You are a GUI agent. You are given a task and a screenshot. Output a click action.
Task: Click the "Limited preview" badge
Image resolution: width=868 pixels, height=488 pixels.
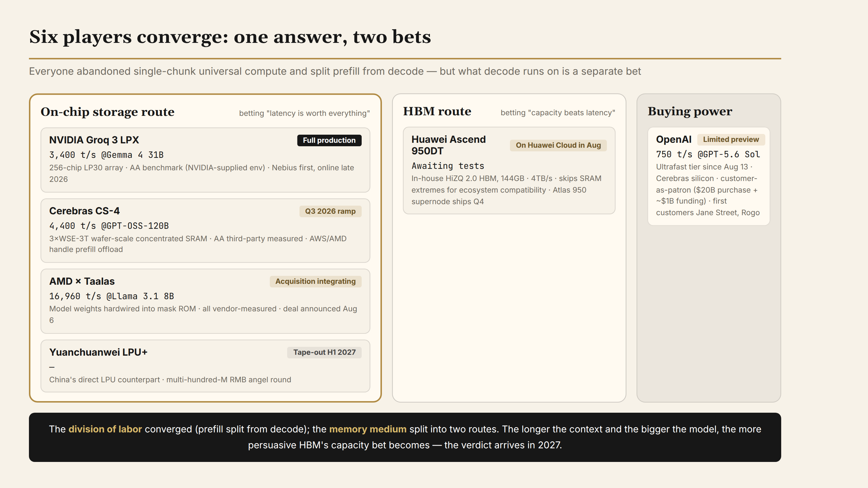tap(731, 140)
